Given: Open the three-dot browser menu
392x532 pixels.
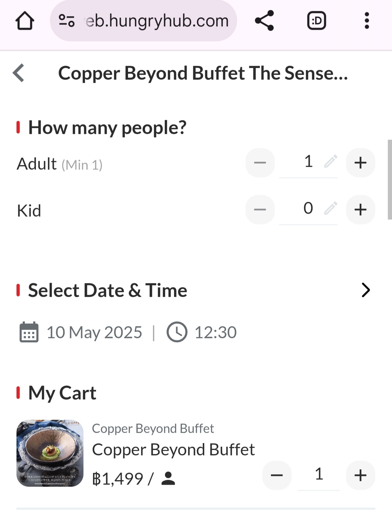Looking at the screenshot, I should 367,21.
